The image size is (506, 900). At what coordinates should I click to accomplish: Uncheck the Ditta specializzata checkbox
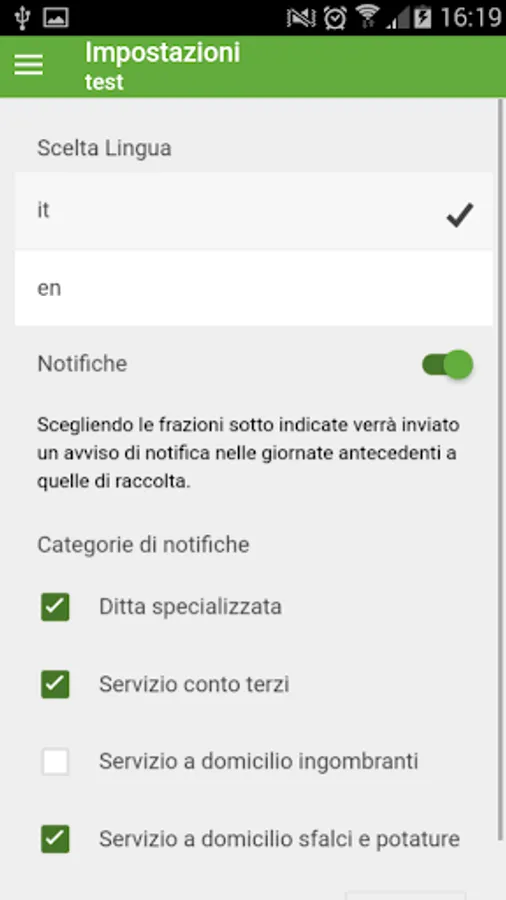pos(55,607)
